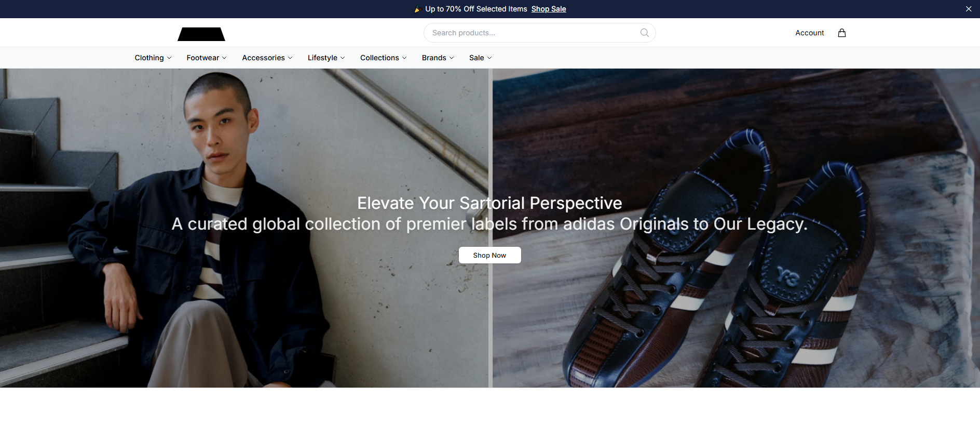The width and height of the screenshot is (980, 425).
Task: Click the hero photo of seated man
Action: point(244,228)
